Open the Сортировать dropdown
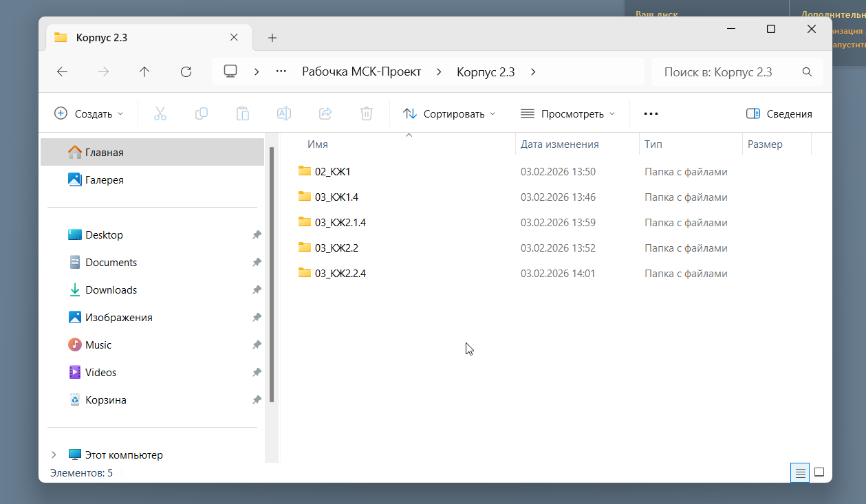Screen dimensions: 866x504 449,113
